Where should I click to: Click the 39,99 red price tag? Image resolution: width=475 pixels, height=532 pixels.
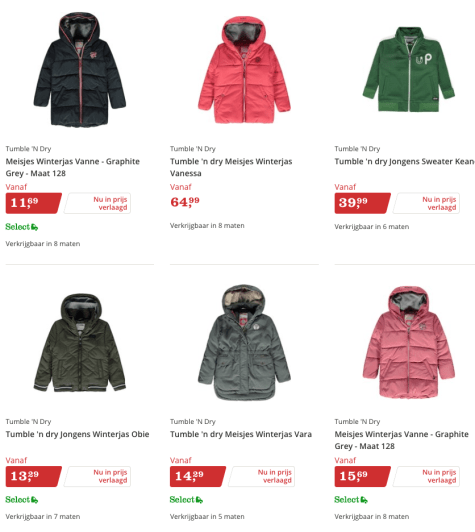click(362, 203)
